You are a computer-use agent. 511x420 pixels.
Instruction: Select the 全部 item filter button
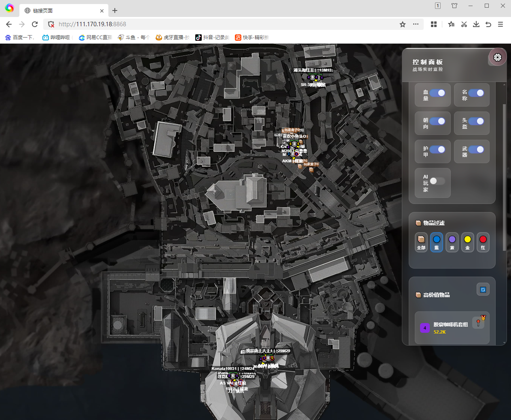click(421, 242)
